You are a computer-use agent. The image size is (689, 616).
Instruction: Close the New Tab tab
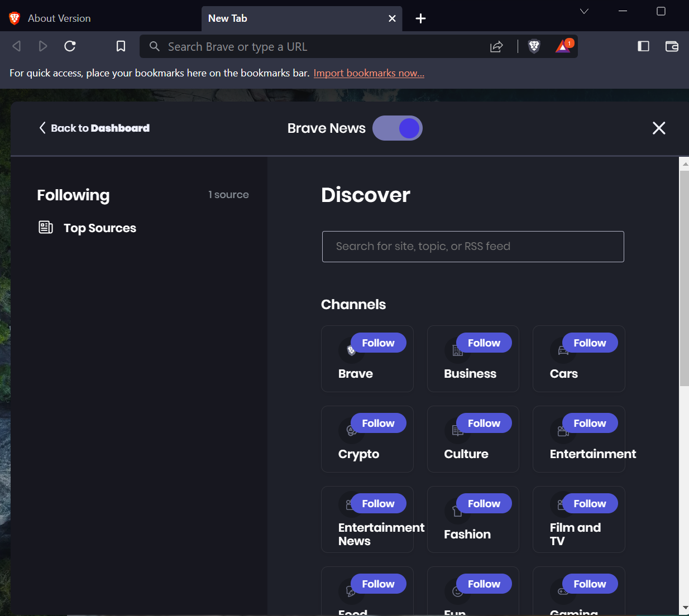point(392,18)
